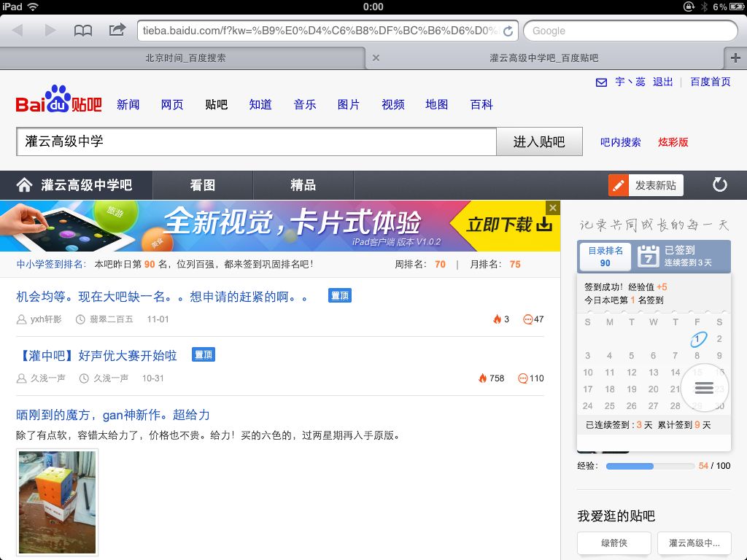Close the 灌云高级中学吧 tab with its X
747x560 pixels.
point(376,58)
